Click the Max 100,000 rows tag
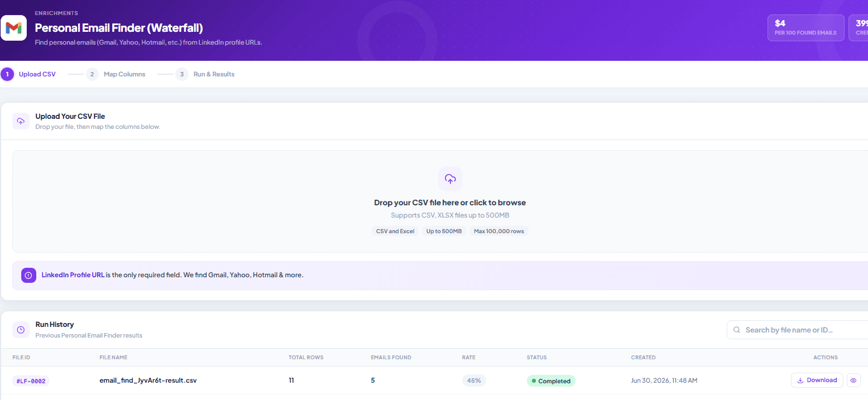Screen dimensions: 868x400 pos(499,231)
